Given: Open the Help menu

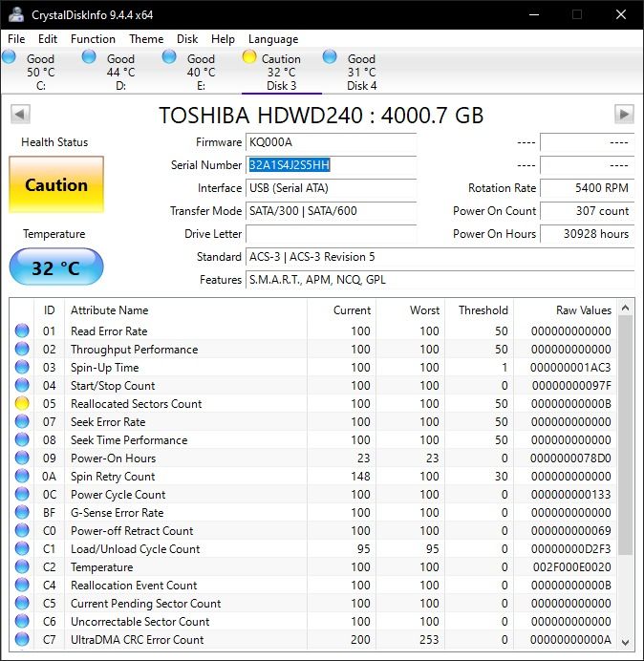Looking at the screenshot, I should (223, 39).
